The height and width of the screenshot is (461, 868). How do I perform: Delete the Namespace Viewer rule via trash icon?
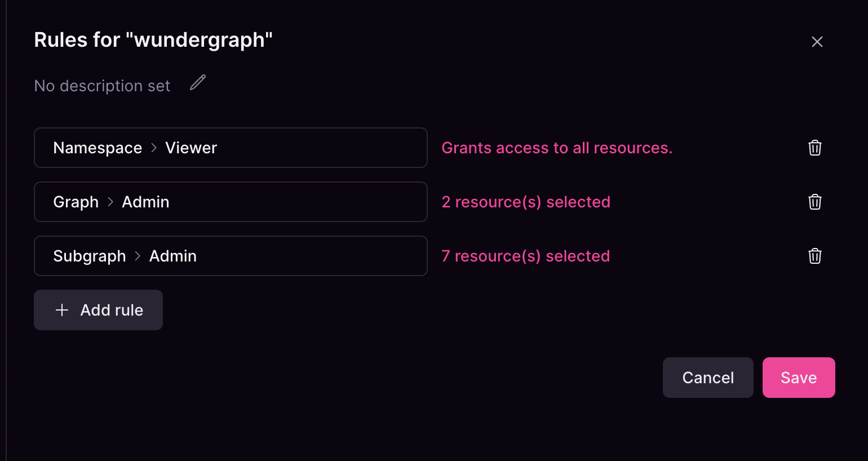pos(815,148)
